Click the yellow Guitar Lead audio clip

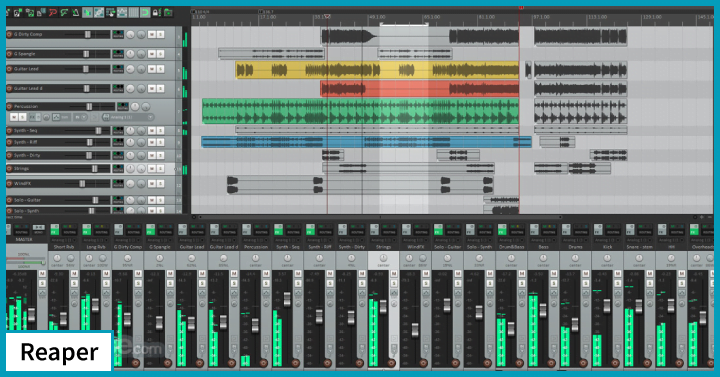coord(377,70)
